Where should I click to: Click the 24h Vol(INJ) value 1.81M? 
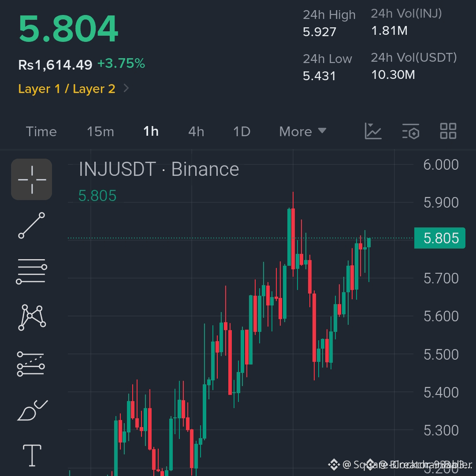389,31
